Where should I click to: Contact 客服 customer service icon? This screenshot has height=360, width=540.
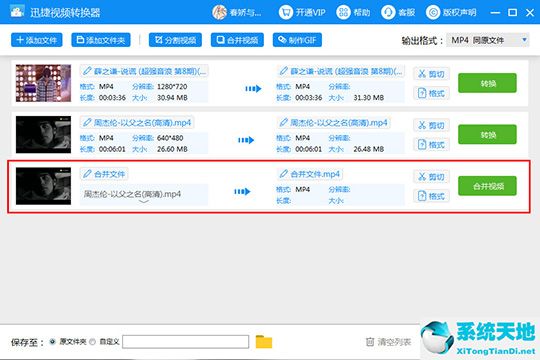coord(388,12)
